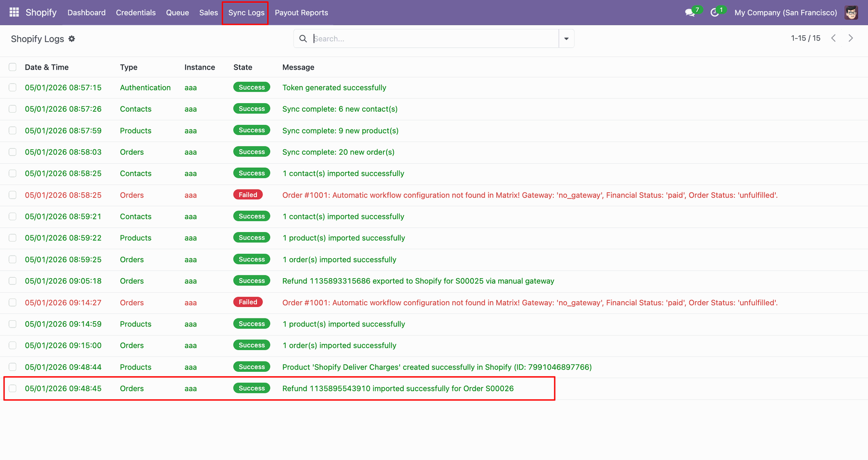Click the 1-15 / 15 pager counter
The width and height of the screenshot is (868, 460).
click(806, 38)
